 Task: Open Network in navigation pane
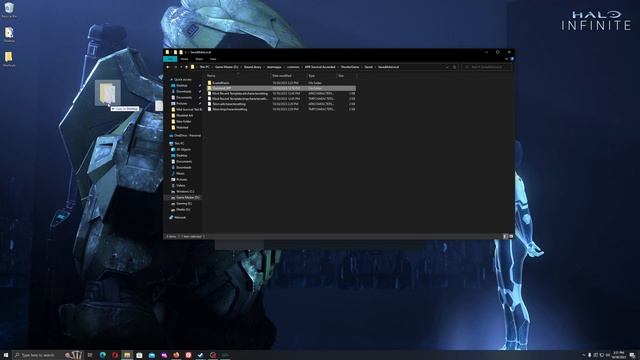[180, 218]
